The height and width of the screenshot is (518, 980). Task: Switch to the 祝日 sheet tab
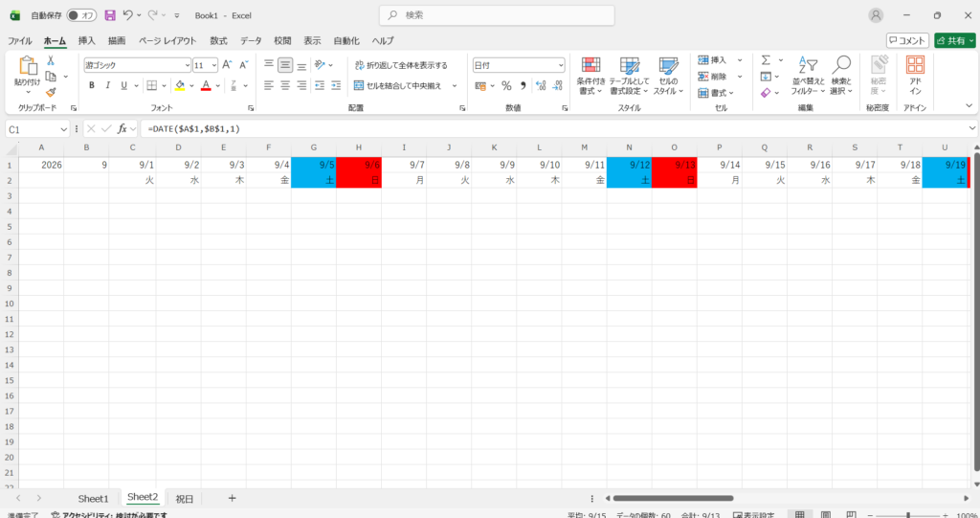point(185,499)
